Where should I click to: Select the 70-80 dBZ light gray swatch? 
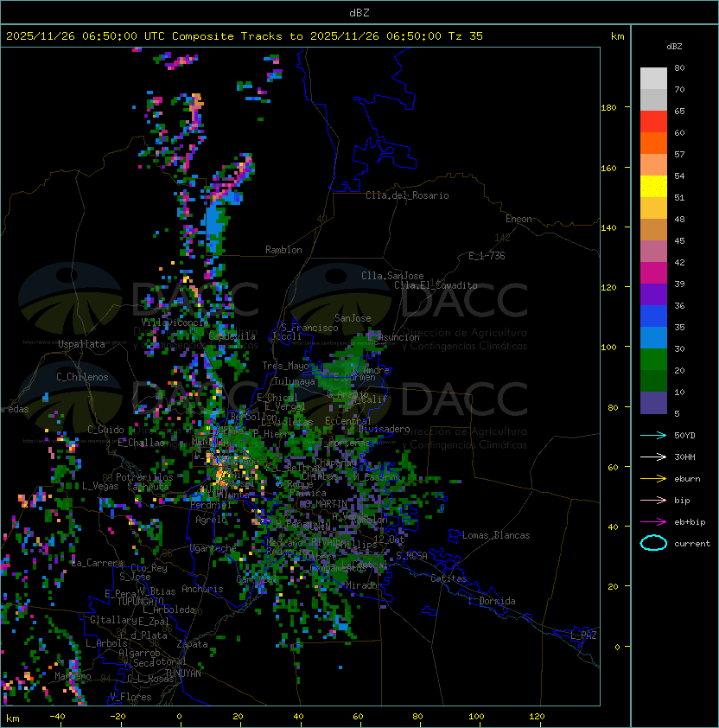(x=653, y=79)
